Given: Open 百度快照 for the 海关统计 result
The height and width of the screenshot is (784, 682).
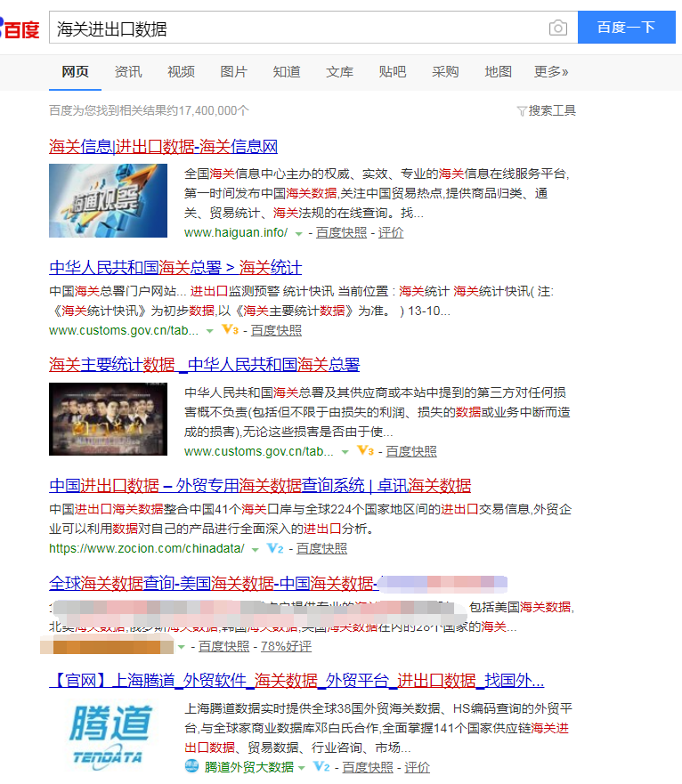Looking at the screenshot, I should point(276,330).
